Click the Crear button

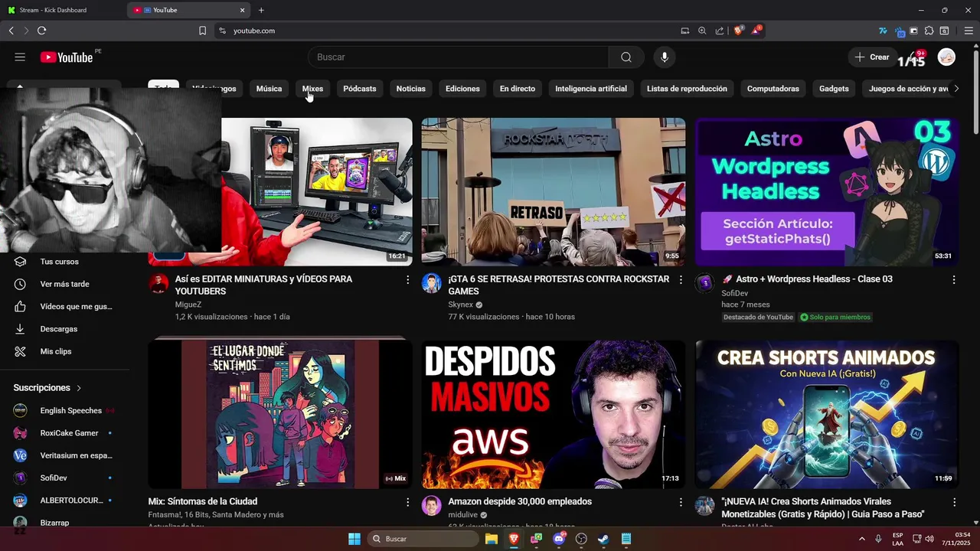(872, 57)
